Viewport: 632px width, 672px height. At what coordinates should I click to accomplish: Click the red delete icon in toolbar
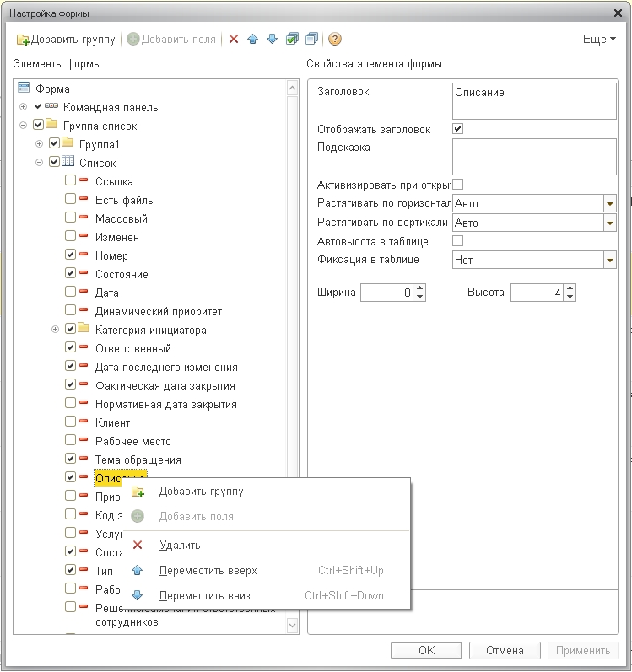[234, 40]
